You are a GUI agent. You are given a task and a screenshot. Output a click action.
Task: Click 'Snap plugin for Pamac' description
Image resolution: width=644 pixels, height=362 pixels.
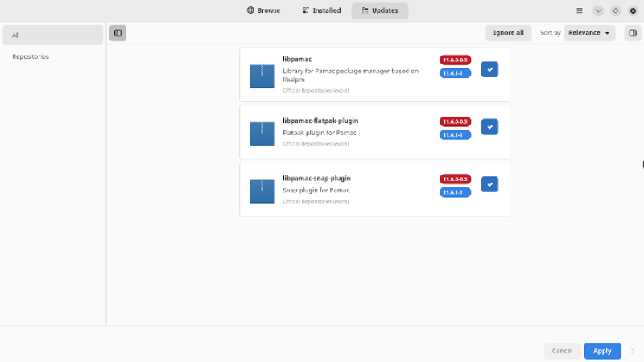click(316, 190)
